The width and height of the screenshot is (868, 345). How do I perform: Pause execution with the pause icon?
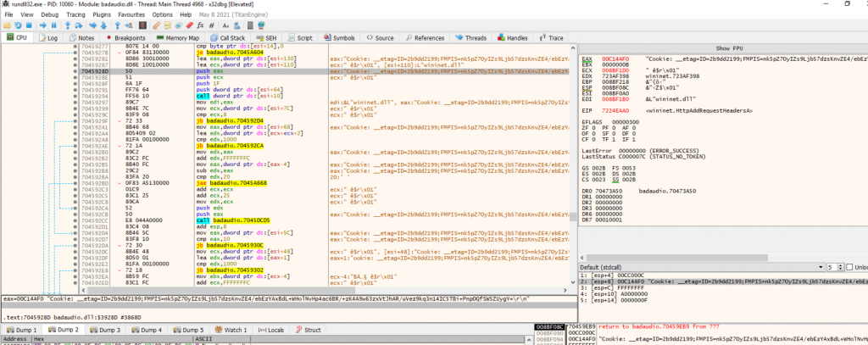[x=54, y=25]
